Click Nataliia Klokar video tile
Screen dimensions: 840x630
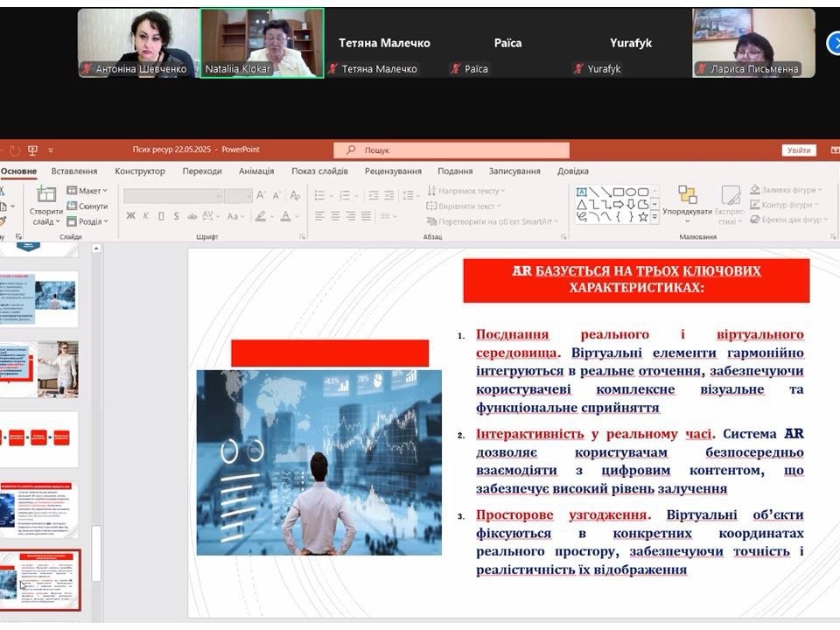coord(262,44)
